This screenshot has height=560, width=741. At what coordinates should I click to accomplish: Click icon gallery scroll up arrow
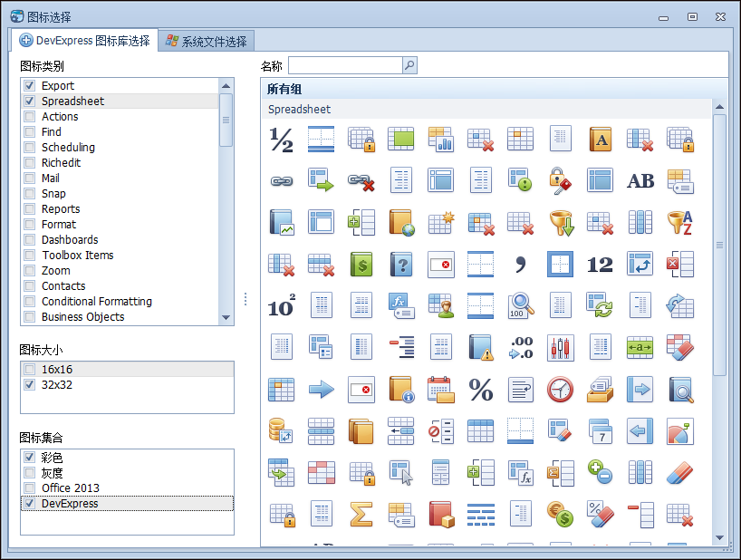[x=719, y=107]
